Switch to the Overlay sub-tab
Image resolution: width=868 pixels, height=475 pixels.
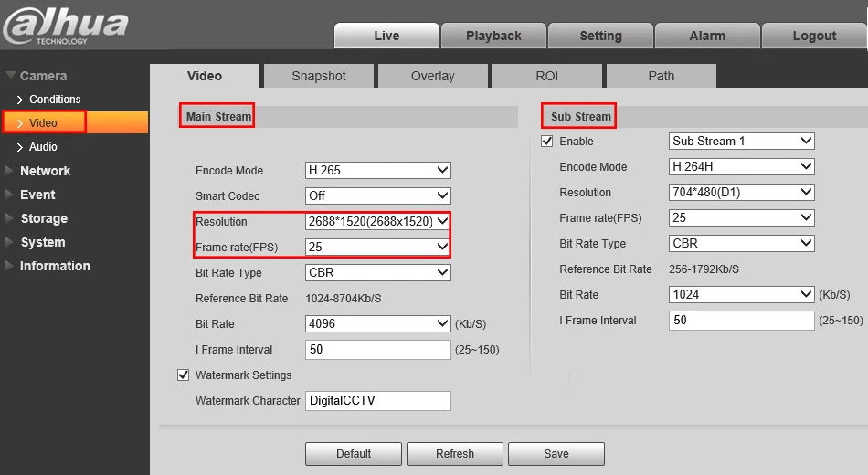pyautogui.click(x=433, y=76)
